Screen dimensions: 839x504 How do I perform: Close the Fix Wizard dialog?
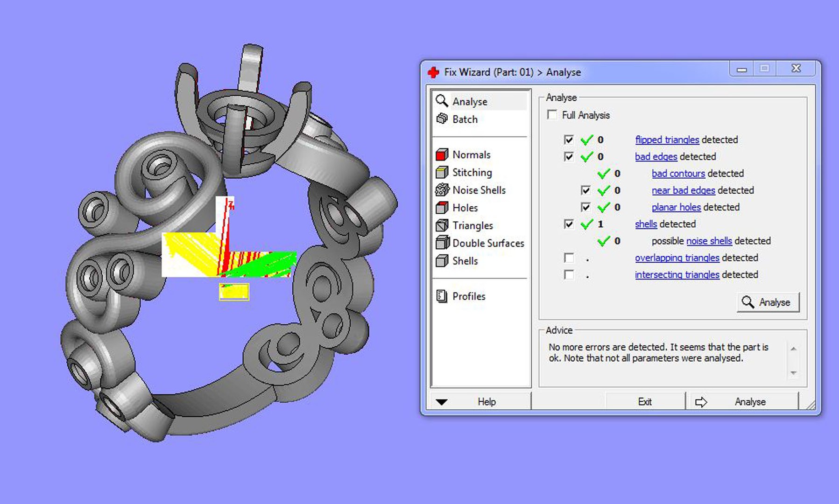(x=796, y=69)
